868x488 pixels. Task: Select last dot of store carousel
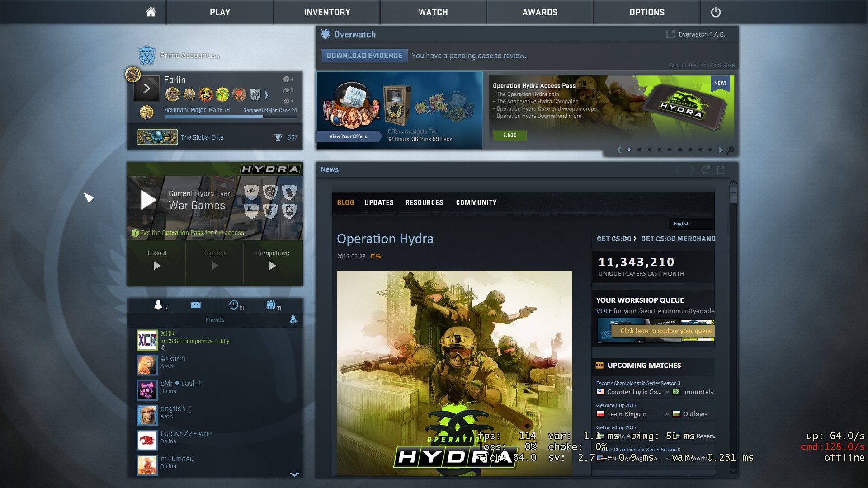[x=710, y=150]
